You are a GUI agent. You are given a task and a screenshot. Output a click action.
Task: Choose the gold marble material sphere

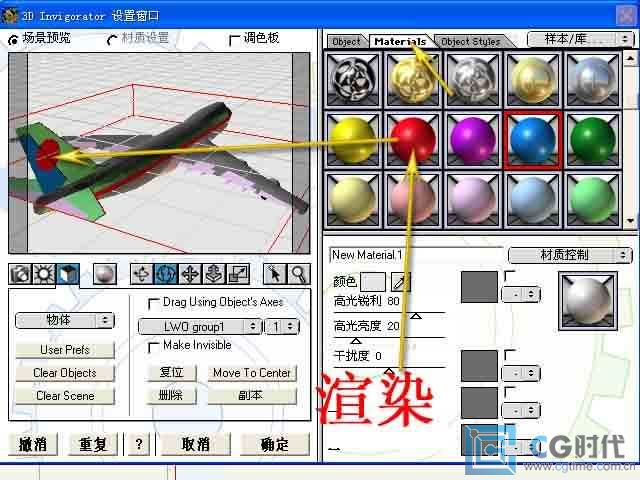pyautogui.click(x=413, y=80)
